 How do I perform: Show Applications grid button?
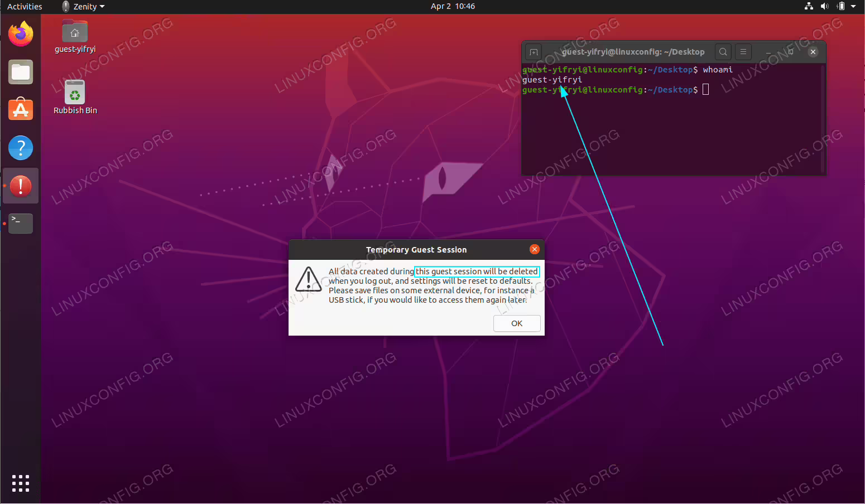tap(21, 483)
